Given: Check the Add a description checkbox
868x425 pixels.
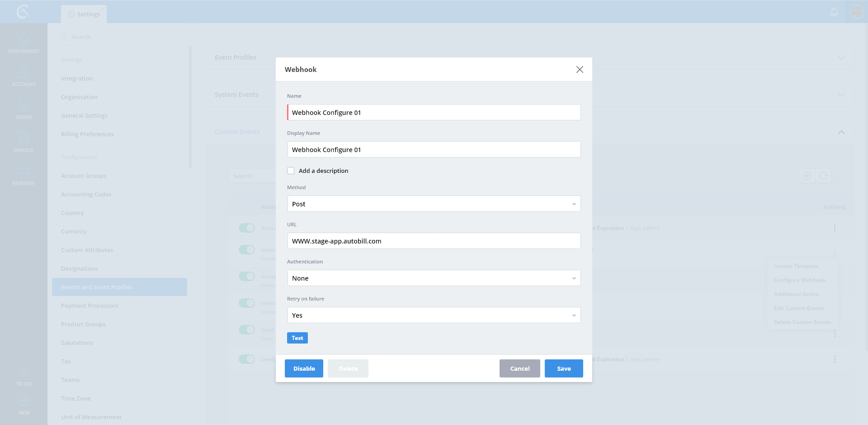Looking at the screenshot, I should coord(291,171).
